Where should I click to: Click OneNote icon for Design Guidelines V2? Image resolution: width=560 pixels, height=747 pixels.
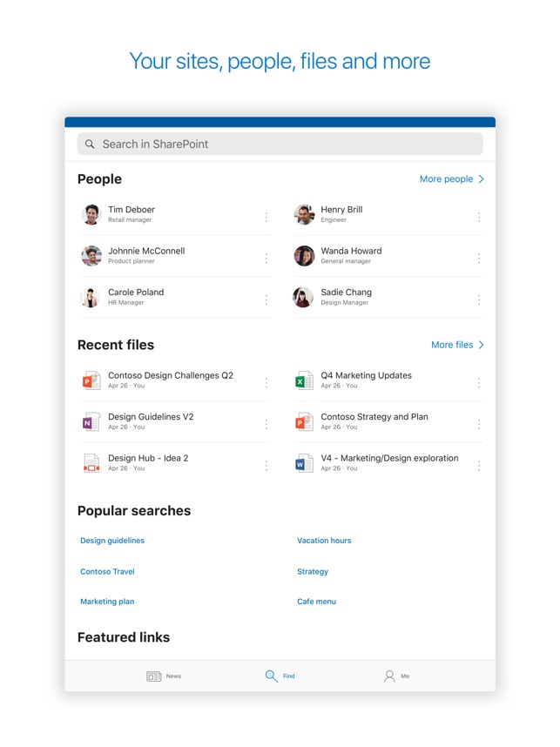pos(91,421)
